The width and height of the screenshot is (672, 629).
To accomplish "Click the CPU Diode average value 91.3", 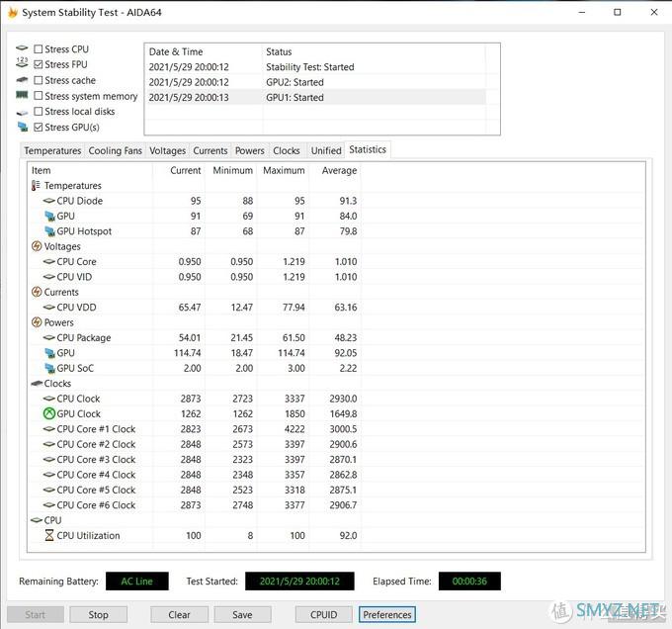I will click(x=348, y=200).
